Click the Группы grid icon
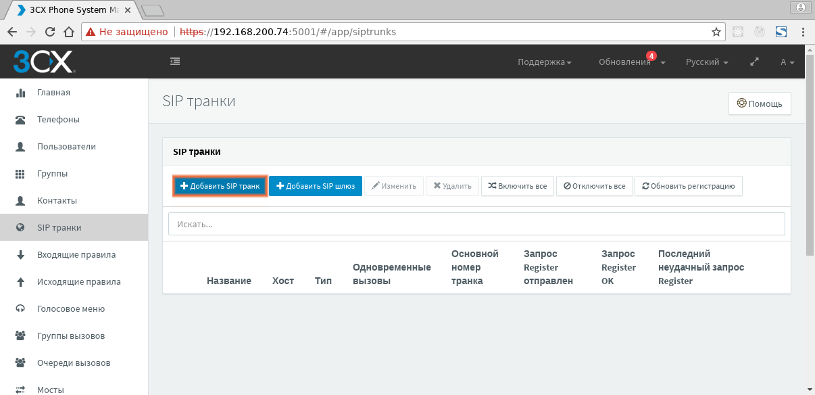This screenshot has width=815, height=395. pyautogui.click(x=20, y=174)
